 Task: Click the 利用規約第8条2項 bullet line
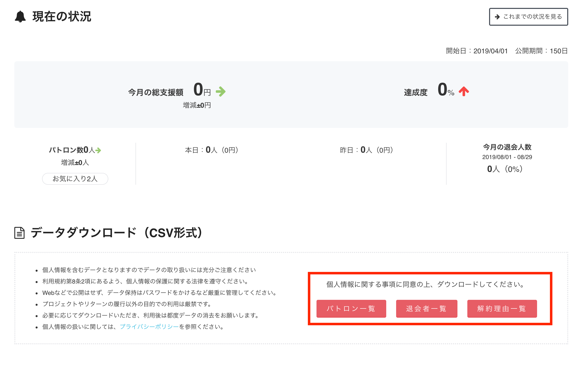[145, 281]
